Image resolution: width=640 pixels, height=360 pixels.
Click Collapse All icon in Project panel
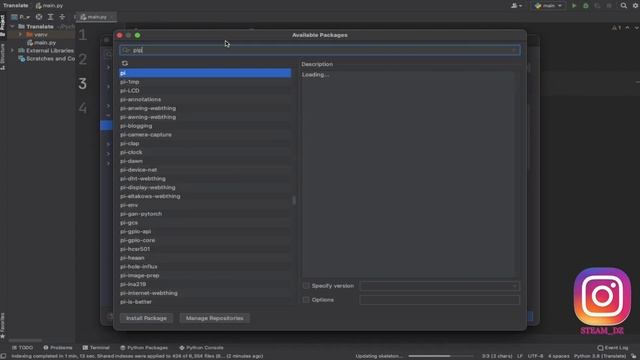point(62,17)
